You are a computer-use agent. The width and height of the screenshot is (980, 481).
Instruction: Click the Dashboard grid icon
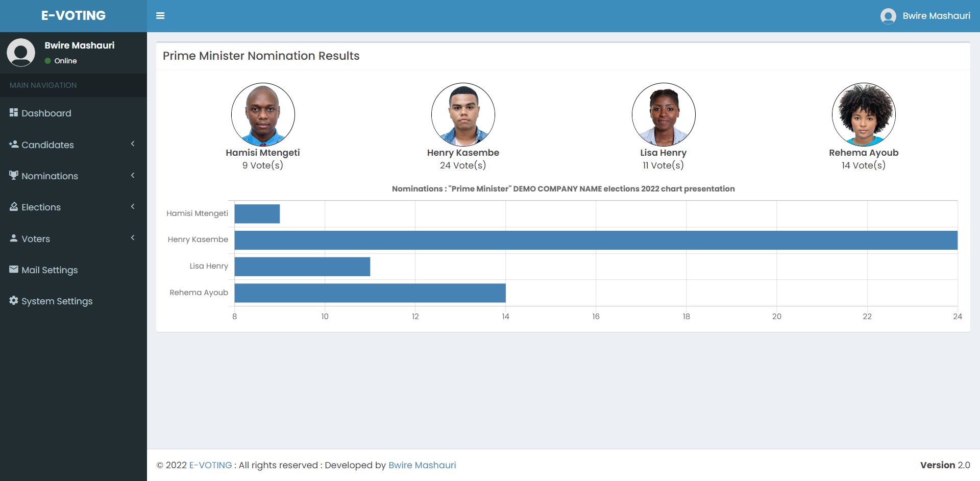pyautogui.click(x=14, y=112)
